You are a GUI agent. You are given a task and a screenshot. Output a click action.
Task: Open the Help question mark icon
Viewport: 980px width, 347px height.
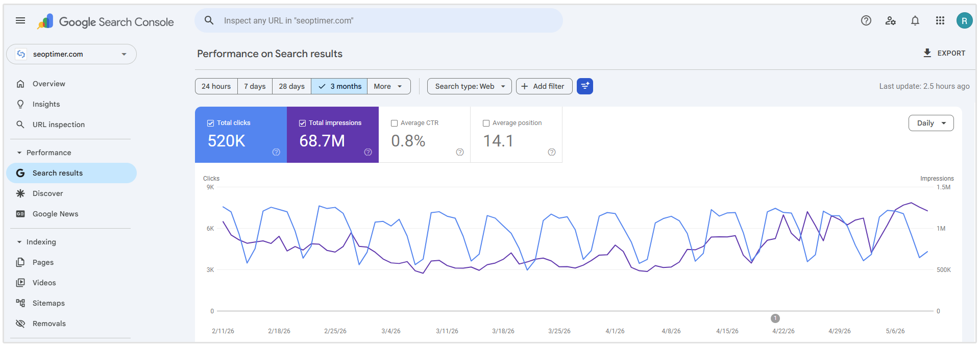click(866, 20)
